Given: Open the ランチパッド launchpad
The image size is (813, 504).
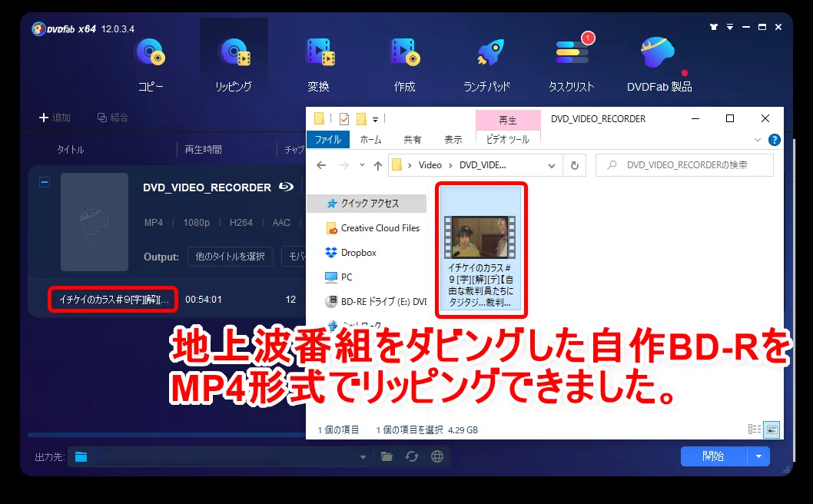Looking at the screenshot, I should click(487, 65).
